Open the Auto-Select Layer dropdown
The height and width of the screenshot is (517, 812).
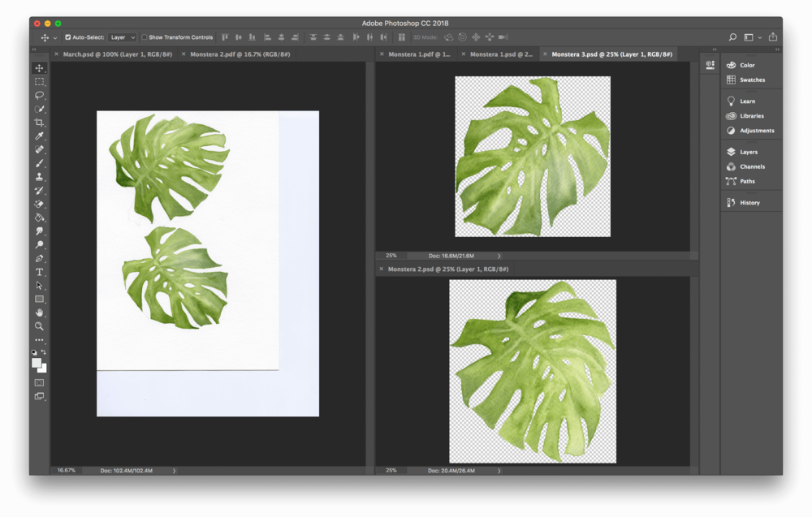point(122,37)
